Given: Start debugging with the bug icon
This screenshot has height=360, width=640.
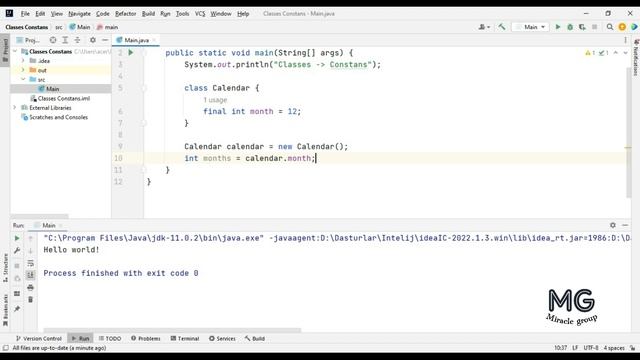Looking at the screenshot, I should [x=570, y=27].
